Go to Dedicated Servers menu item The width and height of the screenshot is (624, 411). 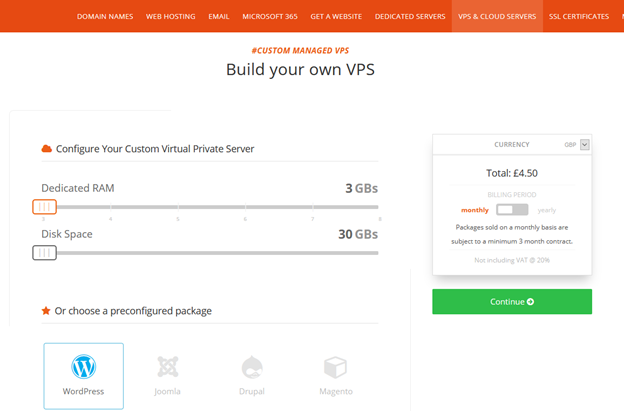point(410,16)
